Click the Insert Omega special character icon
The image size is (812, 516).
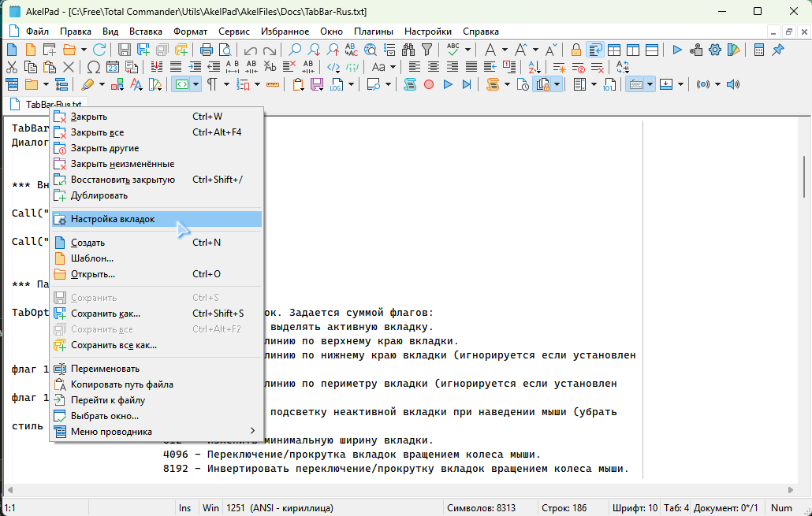[93, 67]
